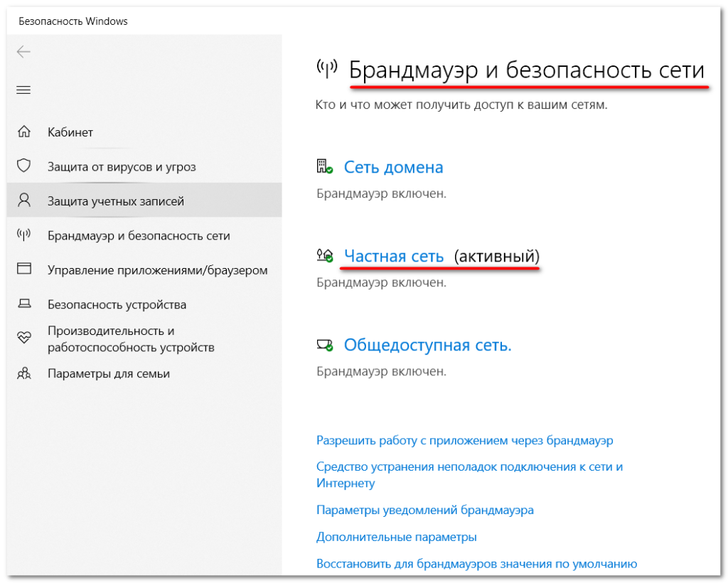
Task: Select Защита учетных записей in the sidebar
Action: click(144, 200)
